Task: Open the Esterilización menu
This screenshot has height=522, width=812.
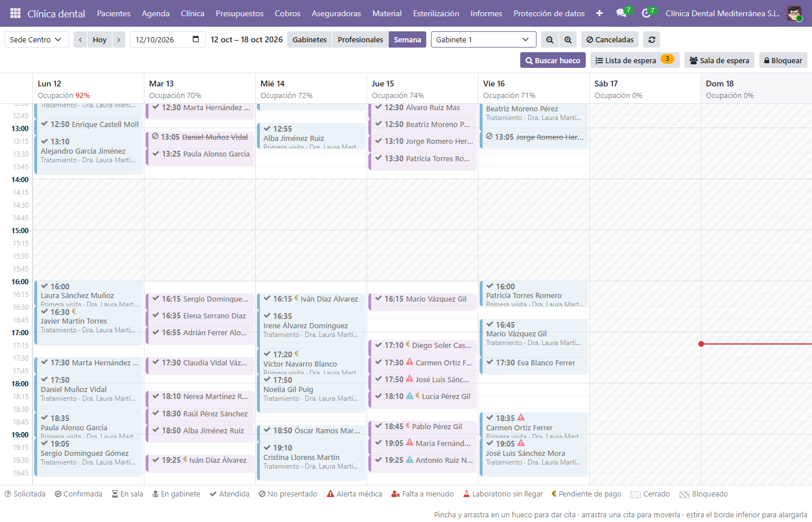Action: point(436,13)
